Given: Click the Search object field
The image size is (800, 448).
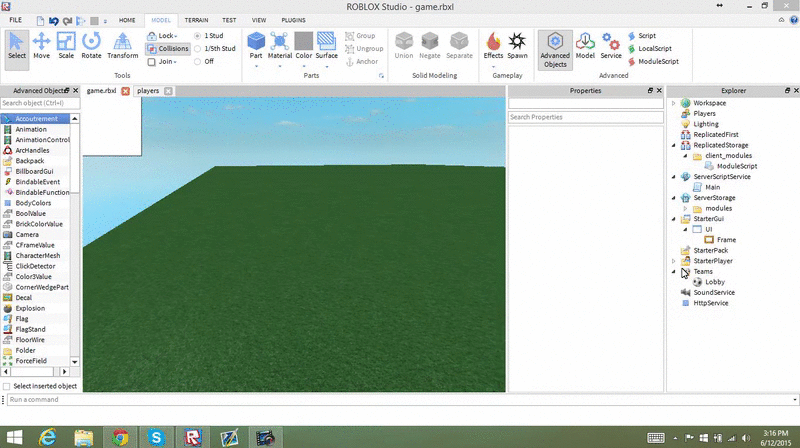Looking at the screenshot, I should coord(40,103).
